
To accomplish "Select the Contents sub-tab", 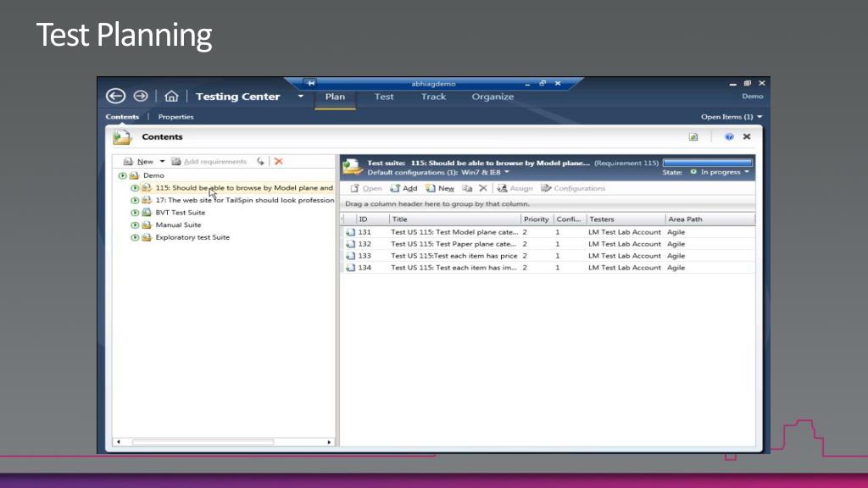I will (122, 117).
